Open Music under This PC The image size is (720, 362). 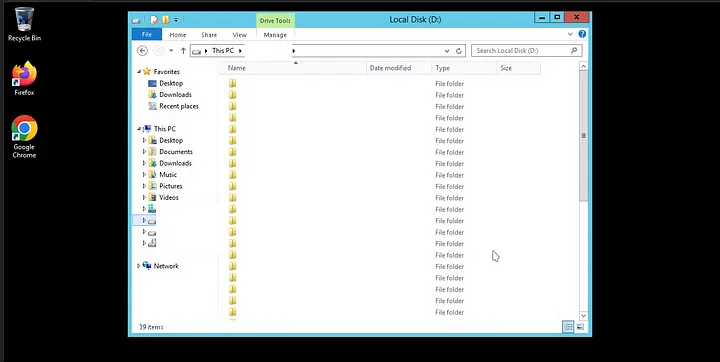coord(168,175)
